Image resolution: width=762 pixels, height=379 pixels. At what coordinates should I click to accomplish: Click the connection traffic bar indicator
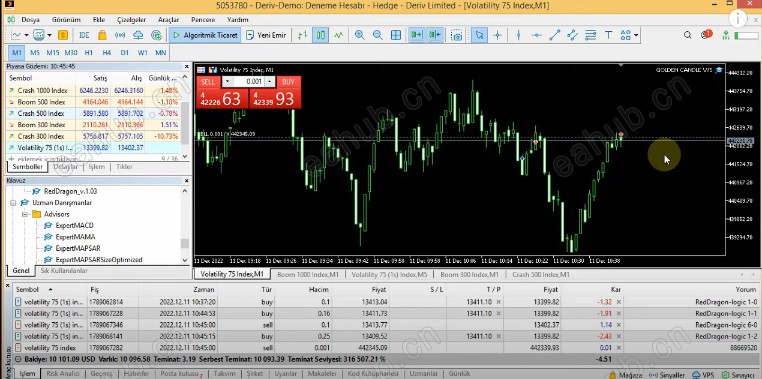click(x=746, y=35)
